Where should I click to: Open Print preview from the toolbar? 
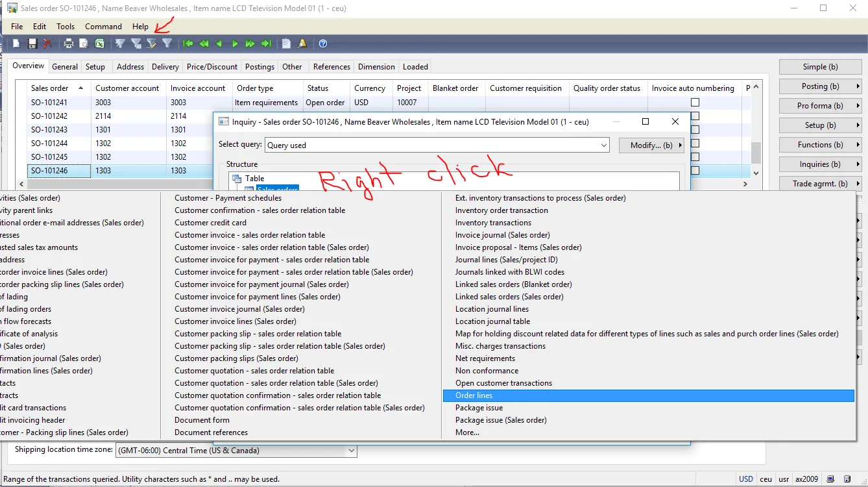click(84, 44)
